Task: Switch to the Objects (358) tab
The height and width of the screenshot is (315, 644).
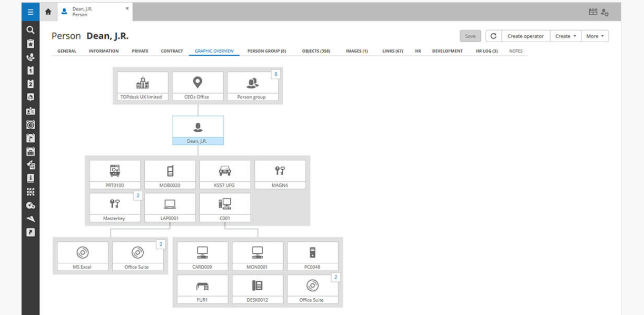Action: tap(316, 51)
